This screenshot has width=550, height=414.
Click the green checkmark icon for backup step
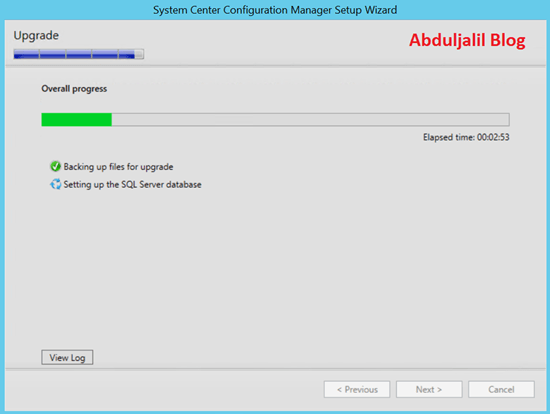pyautogui.click(x=55, y=166)
